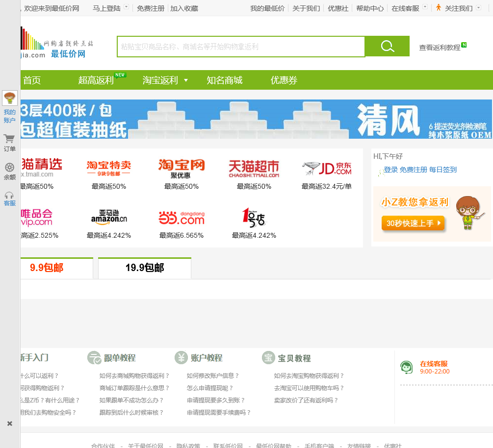The height and width of the screenshot is (448, 493).
Task: Click 宝贝教程 section icon
Action: 268,357
